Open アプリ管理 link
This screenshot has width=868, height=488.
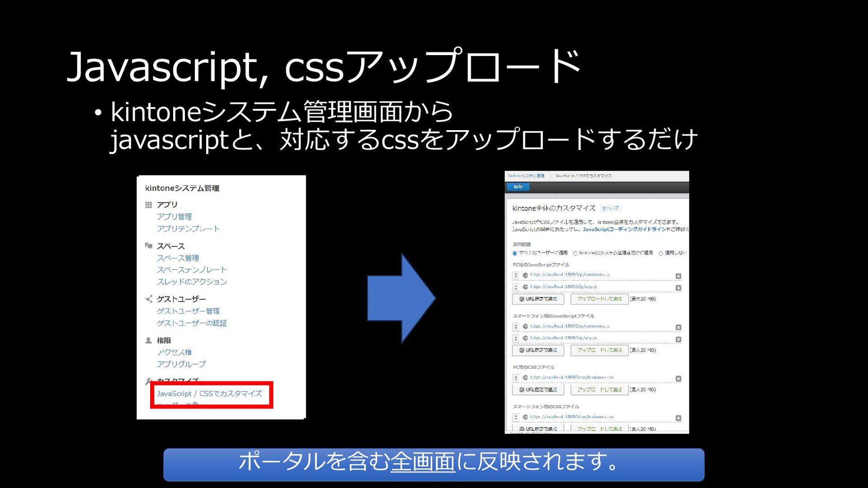(x=174, y=217)
